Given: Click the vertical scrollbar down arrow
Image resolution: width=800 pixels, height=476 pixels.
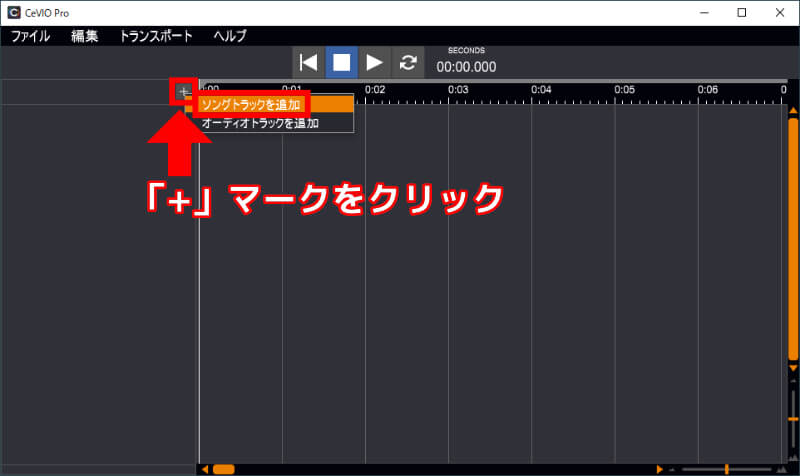Looking at the screenshot, I should click(793, 368).
